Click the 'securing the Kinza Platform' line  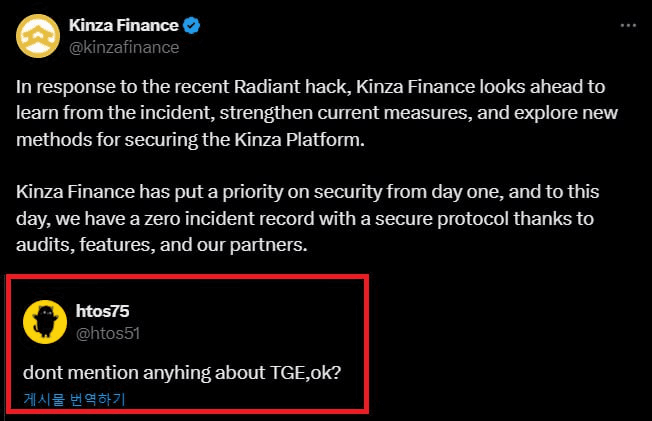click(190, 140)
